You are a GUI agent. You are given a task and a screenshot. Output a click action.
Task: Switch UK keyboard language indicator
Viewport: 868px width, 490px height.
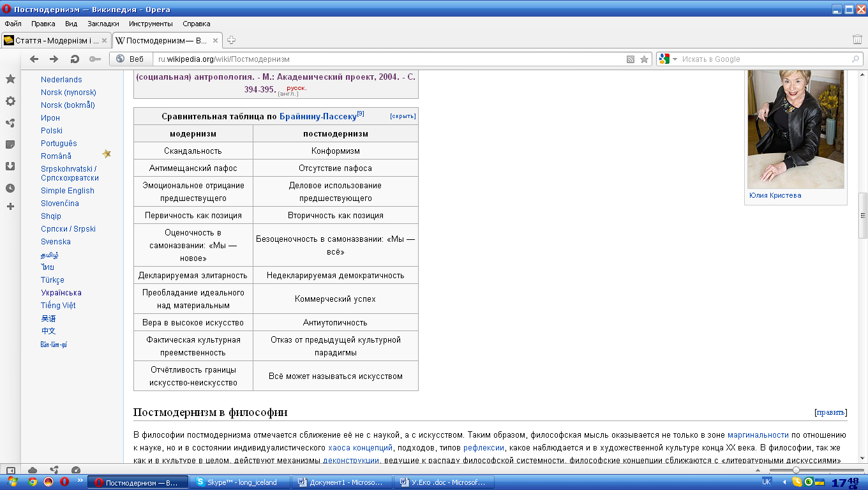pyautogui.click(x=767, y=482)
